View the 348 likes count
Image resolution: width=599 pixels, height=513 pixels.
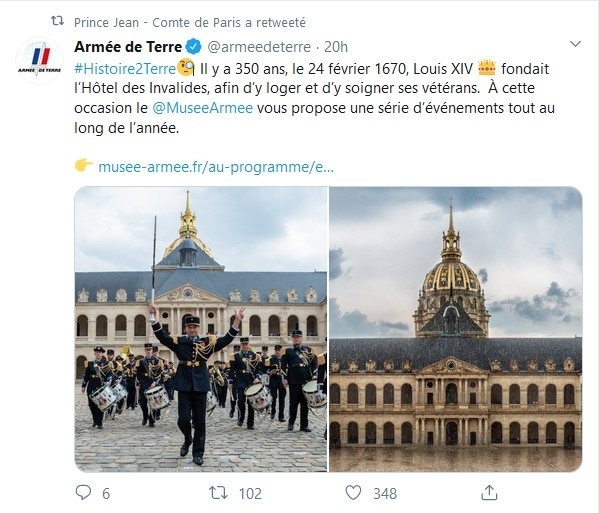click(385, 494)
